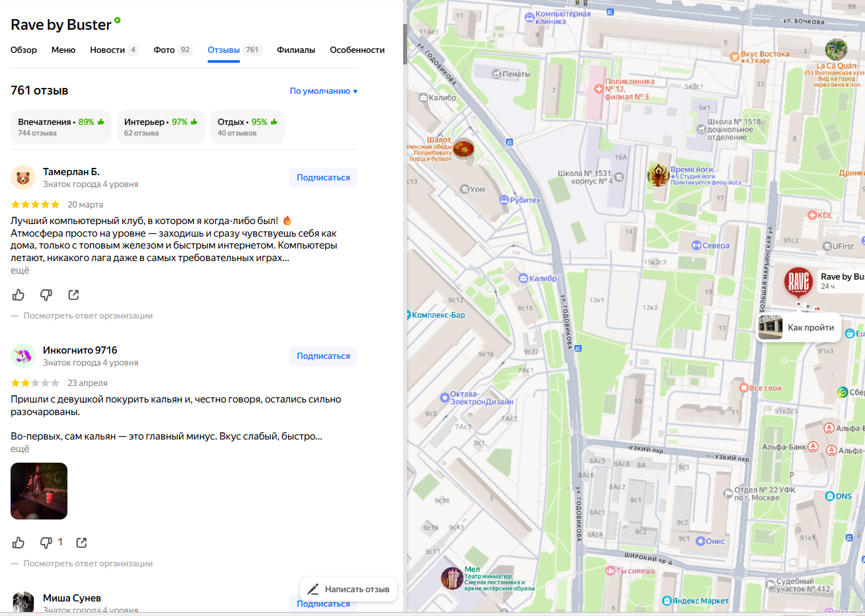Select the Шалот restaurant map marker
The height and width of the screenshot is (616, 865).
coord(463,149)
